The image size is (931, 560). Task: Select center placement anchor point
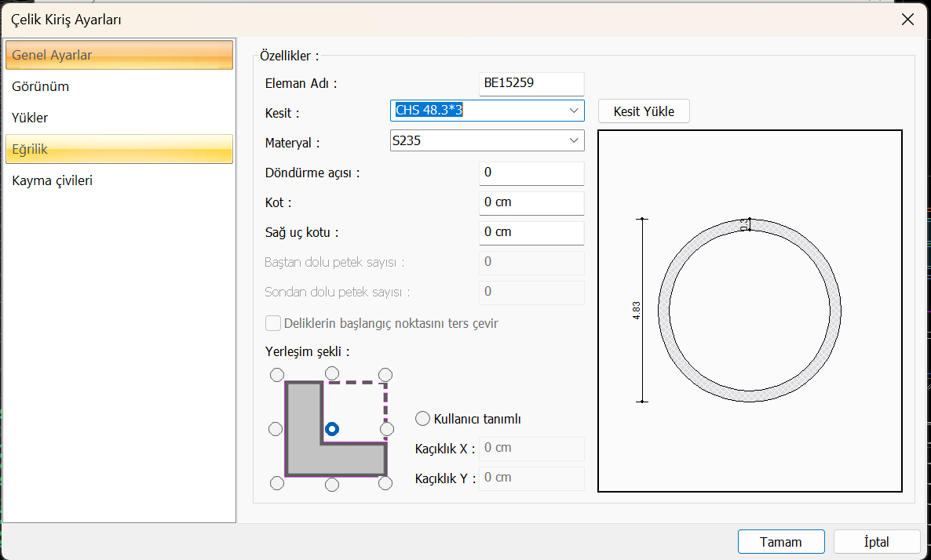tap(332, 429)
